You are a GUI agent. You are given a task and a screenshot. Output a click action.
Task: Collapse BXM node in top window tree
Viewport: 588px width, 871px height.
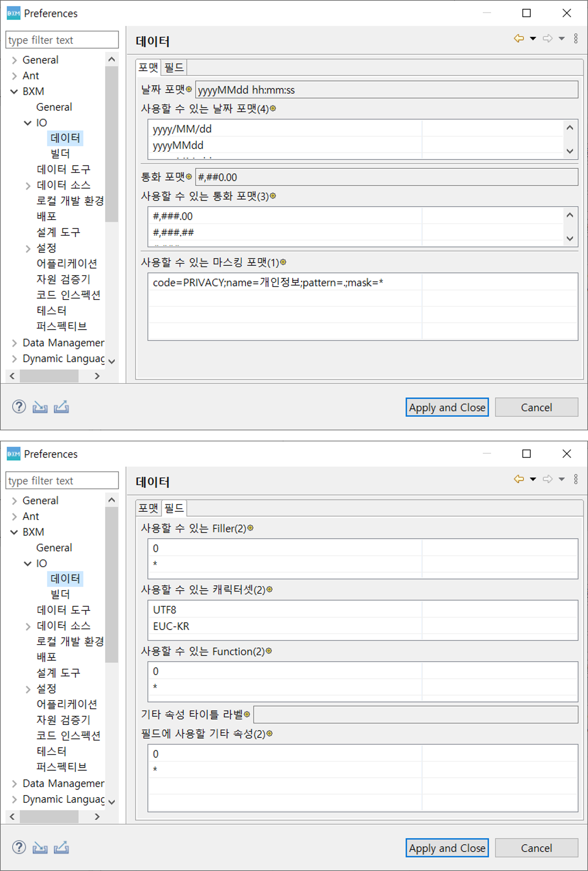coord(14,91)
